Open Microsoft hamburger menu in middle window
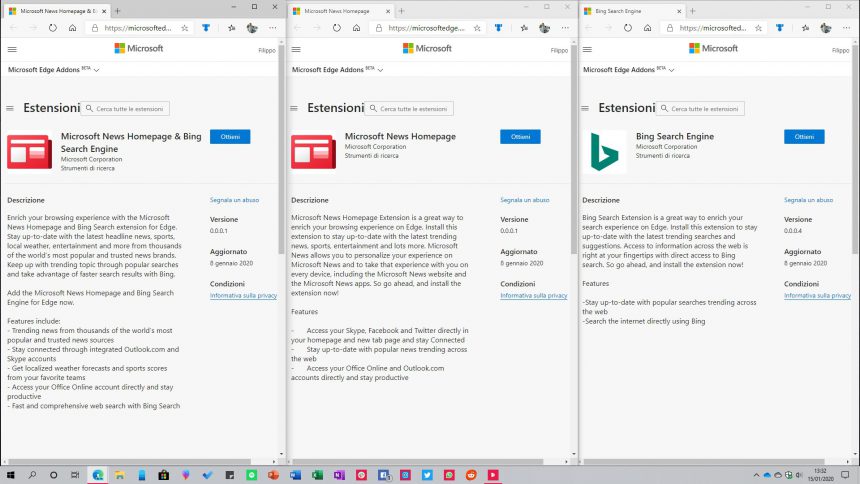The width and height of the screenshot is (860, 484). [x=296, y=49]
